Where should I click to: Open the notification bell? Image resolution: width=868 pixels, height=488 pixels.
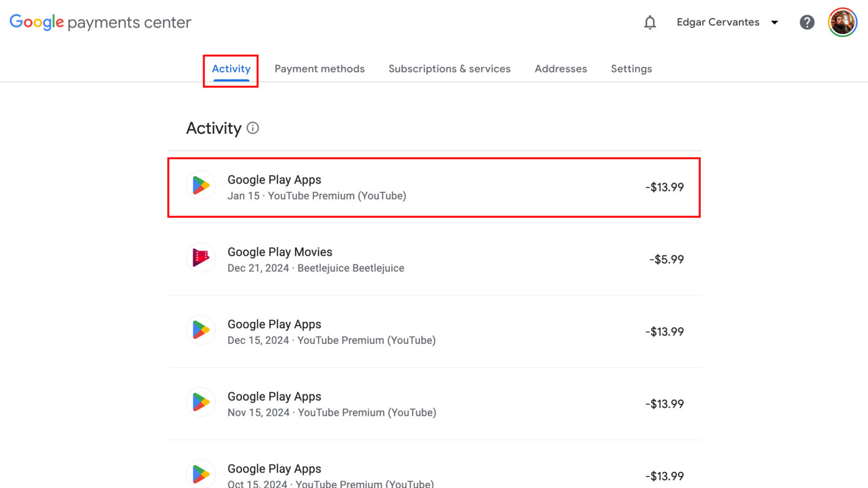650,22
